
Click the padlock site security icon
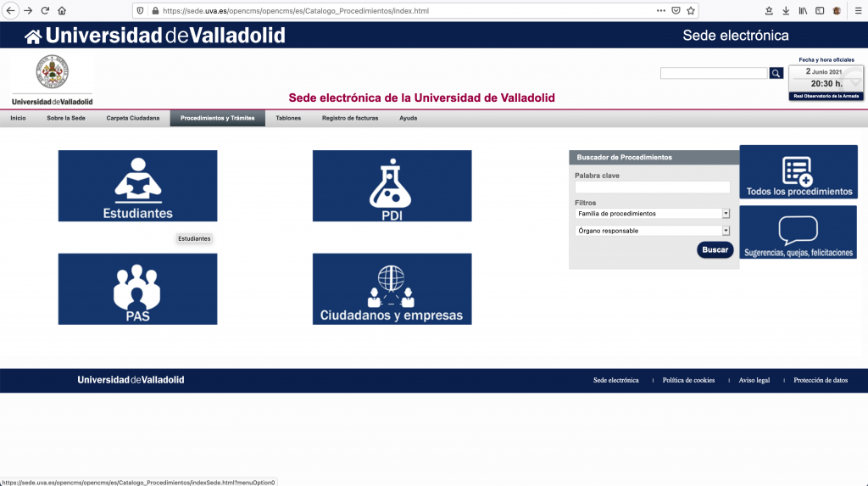[155, 10]
